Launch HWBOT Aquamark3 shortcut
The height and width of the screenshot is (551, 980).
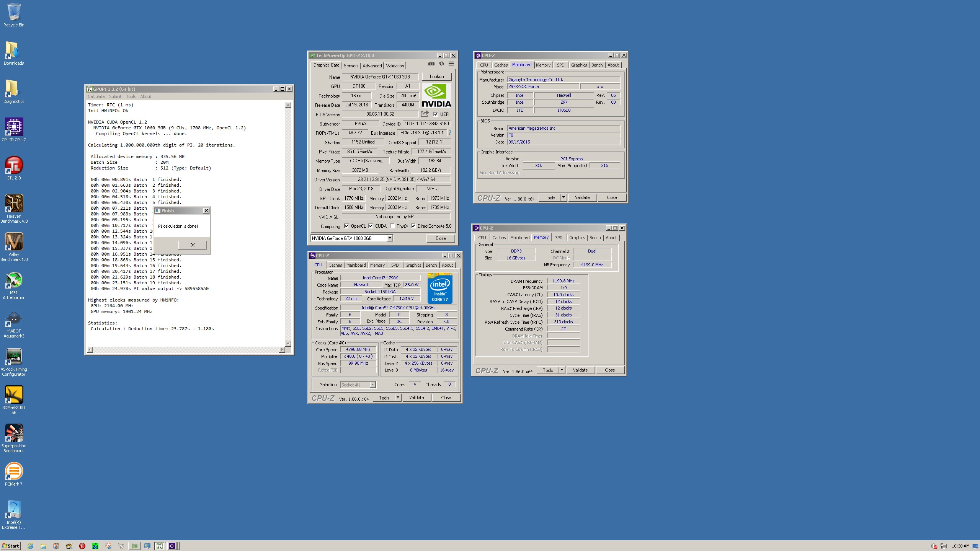(14, 323)
